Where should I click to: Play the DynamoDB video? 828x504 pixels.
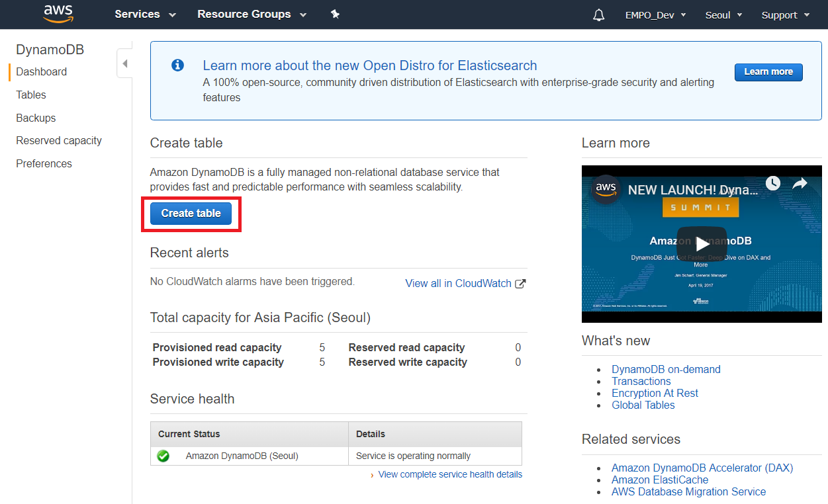702,244
